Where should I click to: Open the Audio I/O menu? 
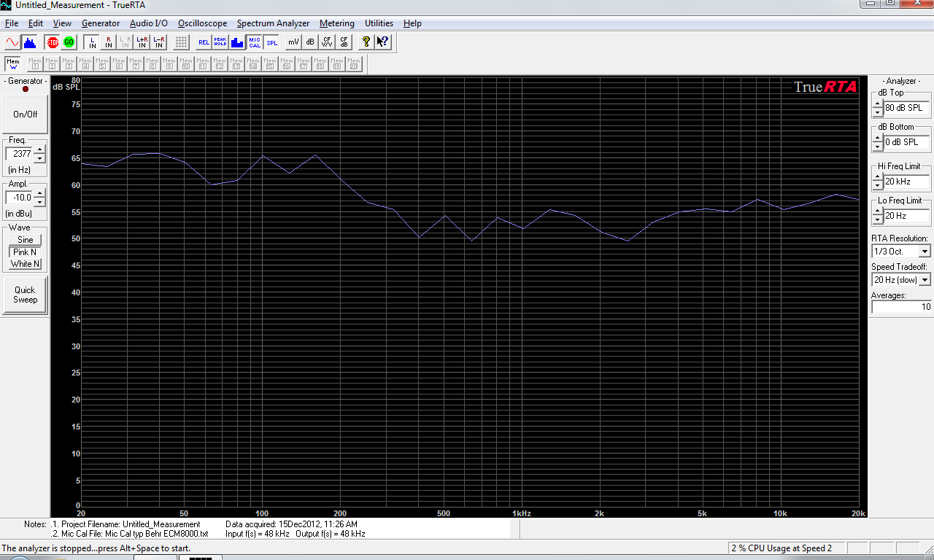(x=149, y=23)
